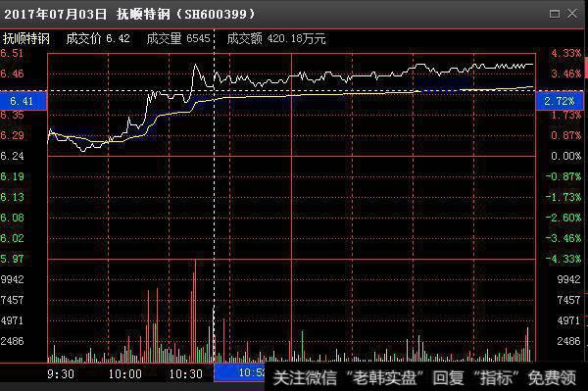Click the 6.02 price axis label
Viewport: 588px width, 391px height.
coord(12,238)
